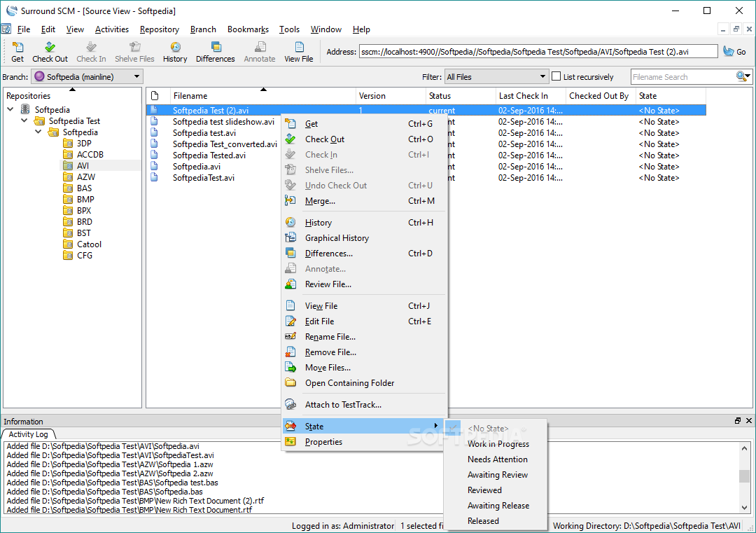Open the Repository menu

(160, 29)
